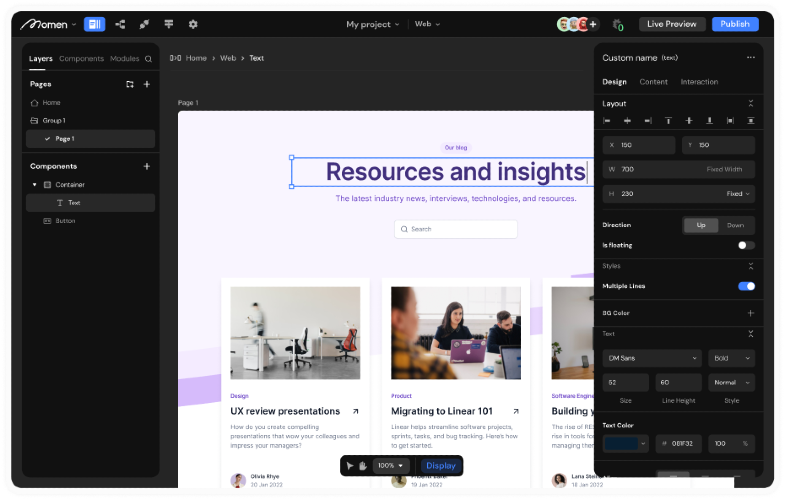Add a component with Components plus icon
Image resolution: width=785 pixels, height=500 pixels.
(147, 166)
